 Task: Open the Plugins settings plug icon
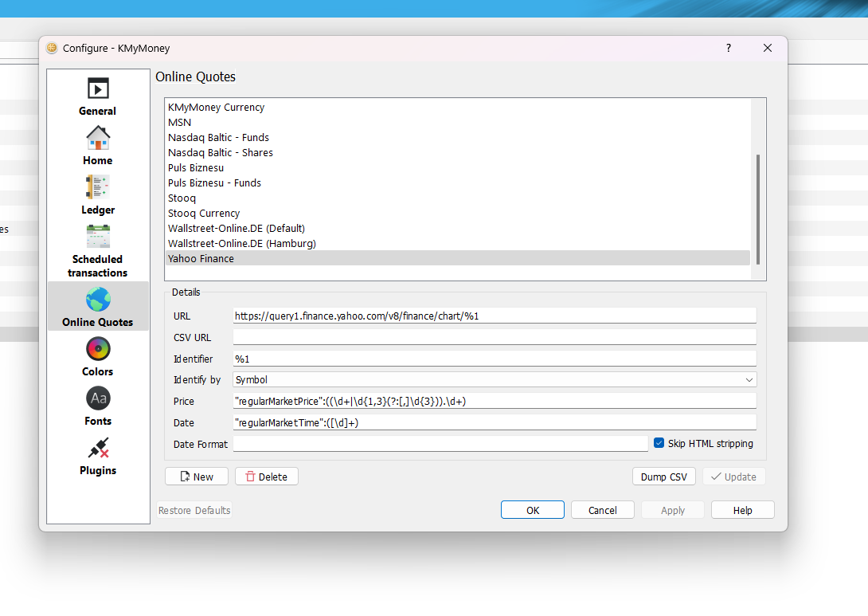click(x=98, y=448)
